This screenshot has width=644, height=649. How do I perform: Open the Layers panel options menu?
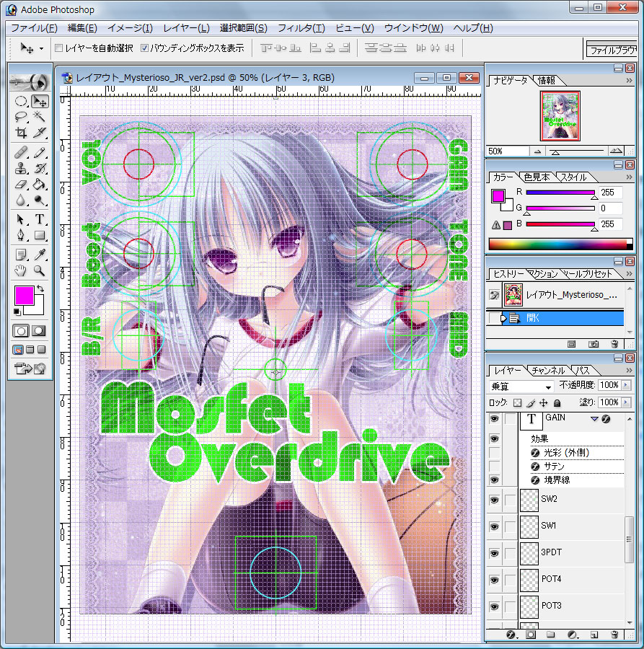click(x=629, y=370)
